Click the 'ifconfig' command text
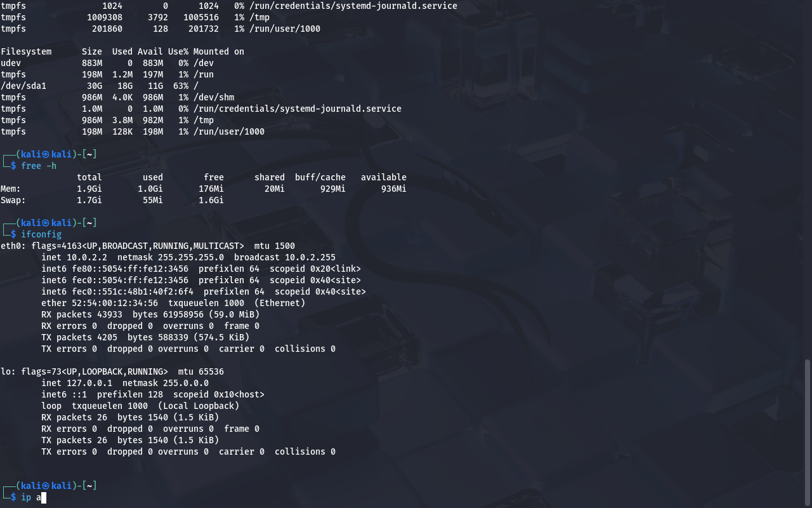Screen dimensions: 812x508 [41, 234]
